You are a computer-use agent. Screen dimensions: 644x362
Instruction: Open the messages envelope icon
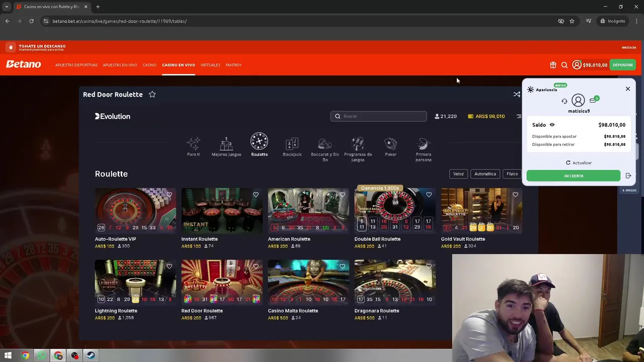[593, 100]
